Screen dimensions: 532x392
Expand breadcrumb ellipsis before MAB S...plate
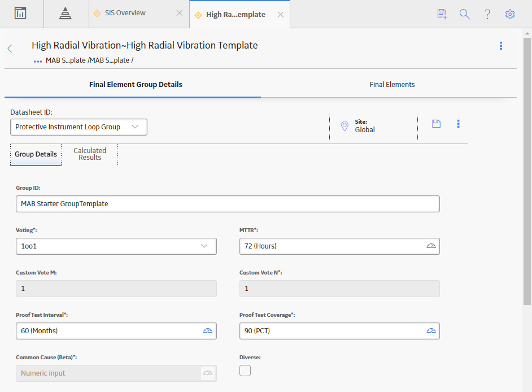38,62
